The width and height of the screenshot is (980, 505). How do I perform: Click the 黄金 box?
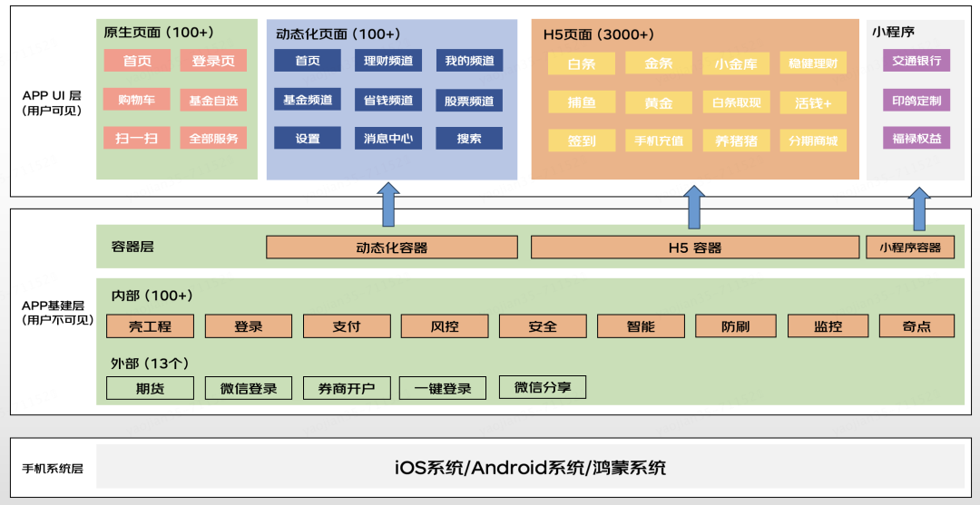(659, 103)
